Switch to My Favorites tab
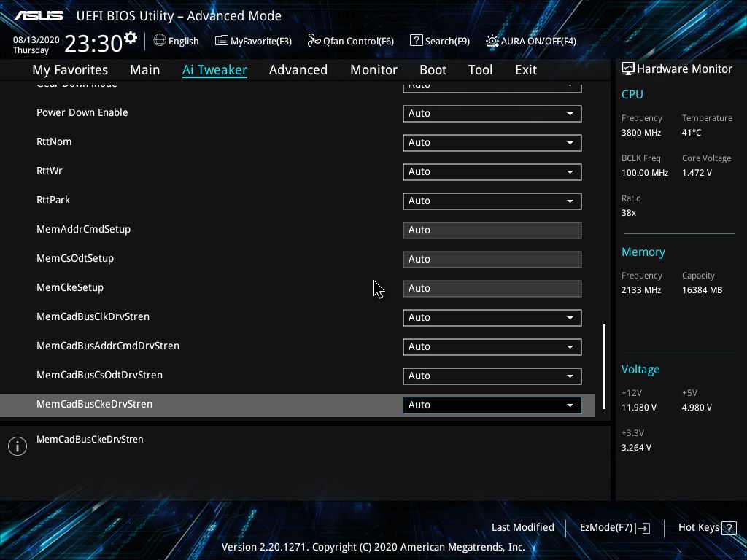This screenshot has height=560, width=747. 70,70
